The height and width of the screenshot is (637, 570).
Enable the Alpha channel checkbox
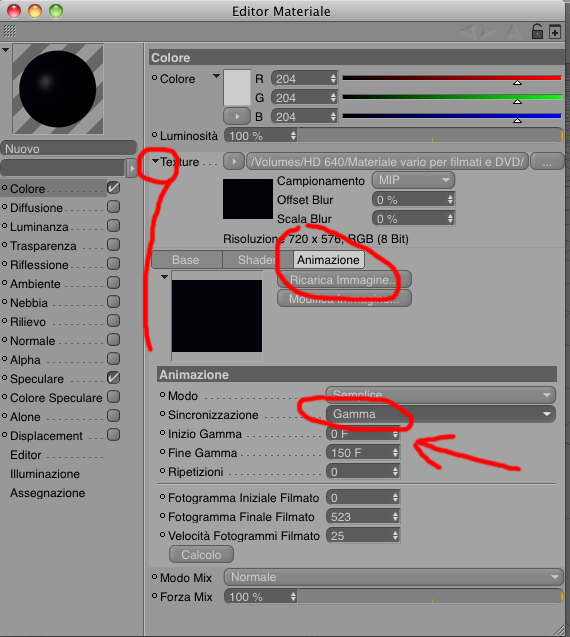[x=113, y=359]
